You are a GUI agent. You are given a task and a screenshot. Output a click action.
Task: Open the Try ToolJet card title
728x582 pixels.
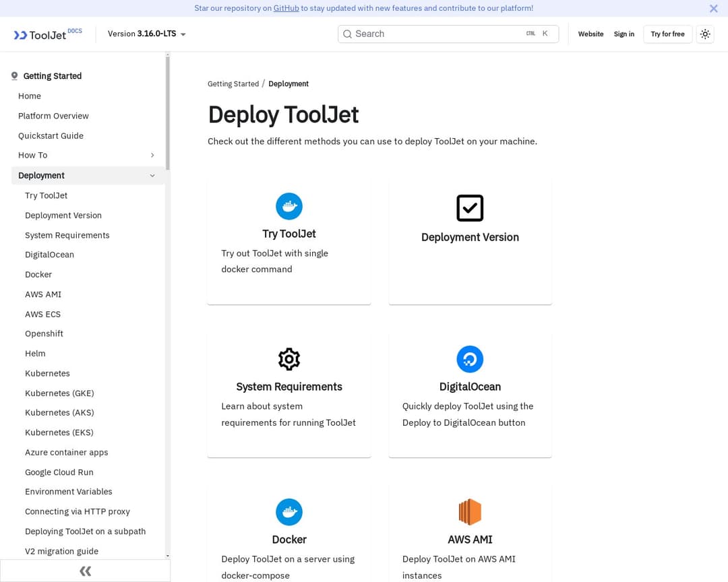pos(289,234)
